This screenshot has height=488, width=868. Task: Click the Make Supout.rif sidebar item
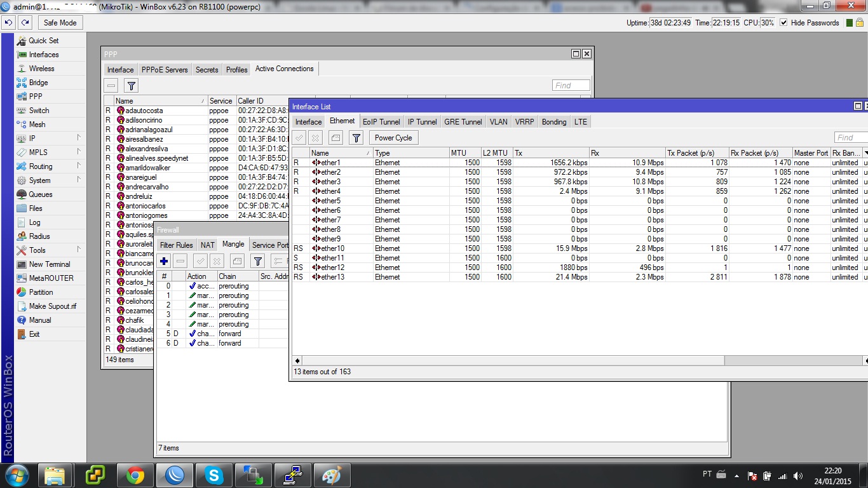[x=52, y=306]
